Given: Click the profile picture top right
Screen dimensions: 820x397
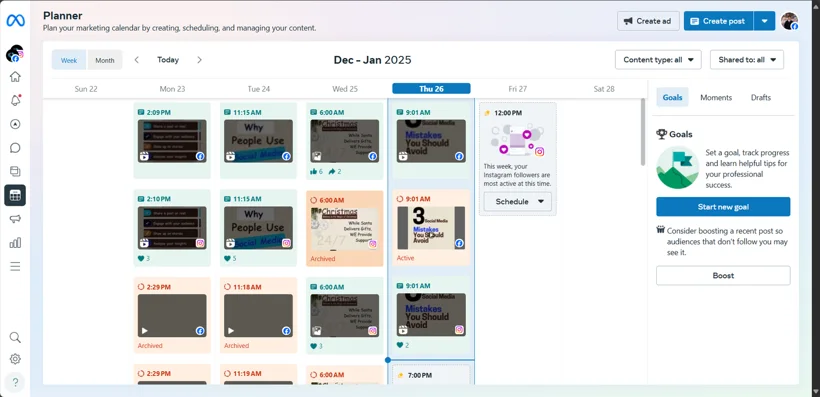Looking at the screenshot, I should [x=789, y=21].
